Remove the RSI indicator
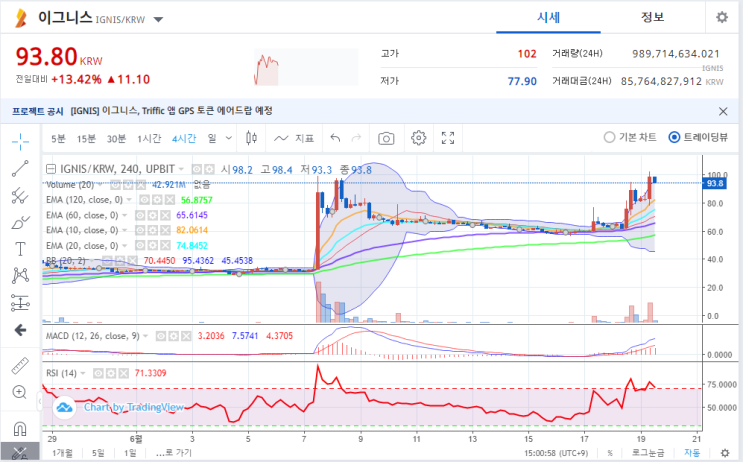 (x=123, y=373)
